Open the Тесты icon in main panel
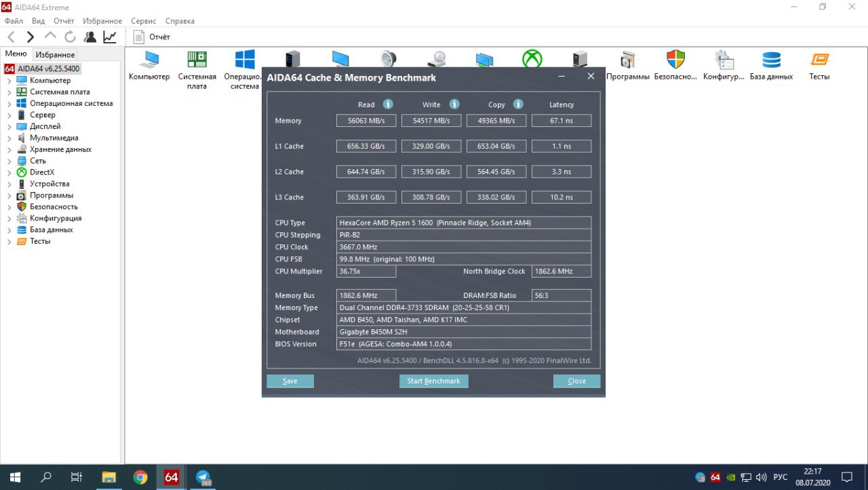This screenshot has height=490, width=868. click(x=819, y=66)
